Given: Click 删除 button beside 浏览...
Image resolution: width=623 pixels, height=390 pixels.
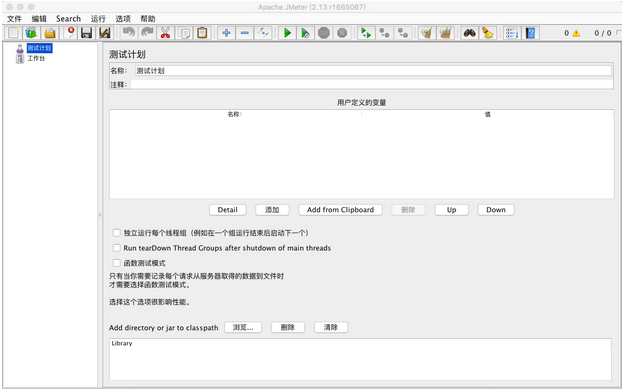Looking at the screenshot, I should click(288, 327).
